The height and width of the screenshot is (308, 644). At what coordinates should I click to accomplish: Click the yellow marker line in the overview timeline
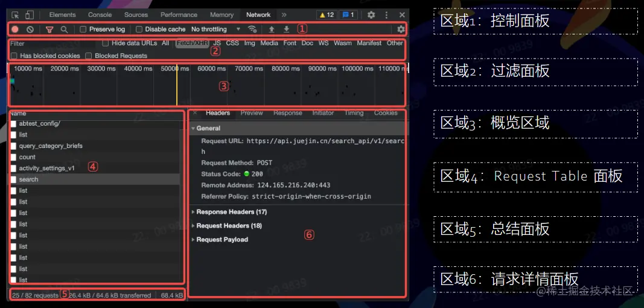point(177,85)
